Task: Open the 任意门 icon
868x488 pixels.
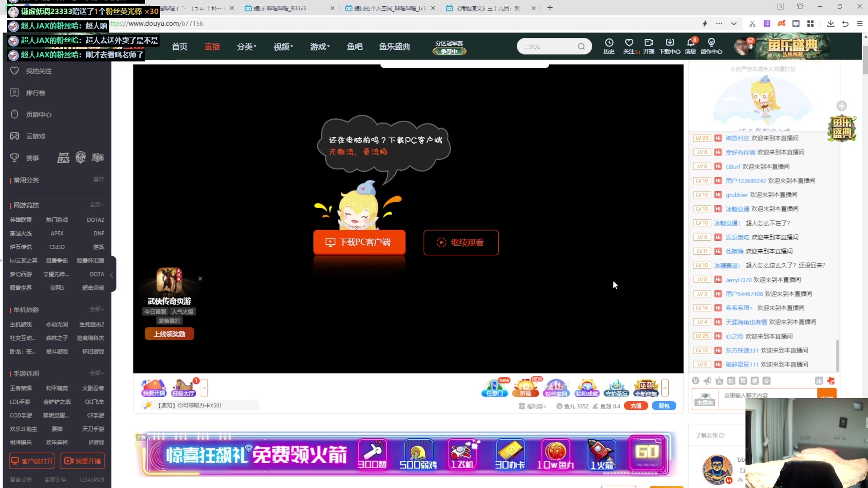Action: pyautogui.click(x=495, y=388)
